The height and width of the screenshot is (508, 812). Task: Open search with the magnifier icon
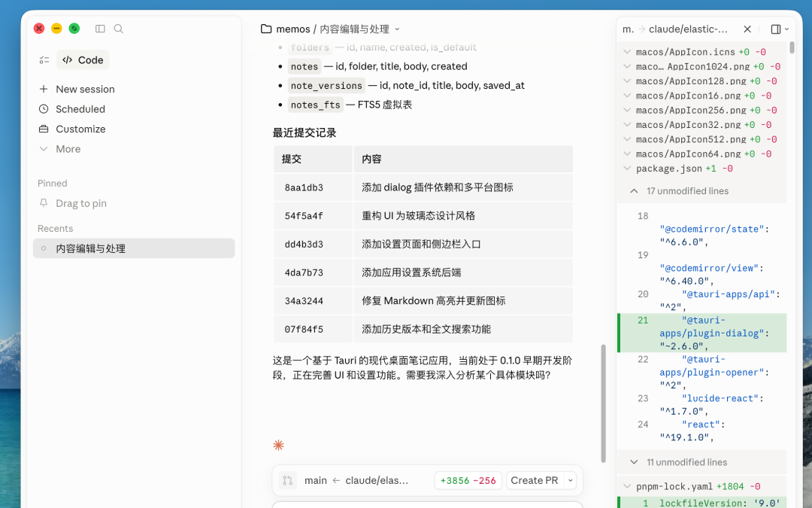click(119, 29)
